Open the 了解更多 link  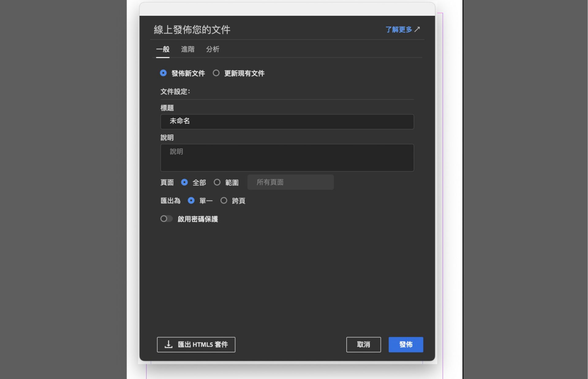coord(399,29)
